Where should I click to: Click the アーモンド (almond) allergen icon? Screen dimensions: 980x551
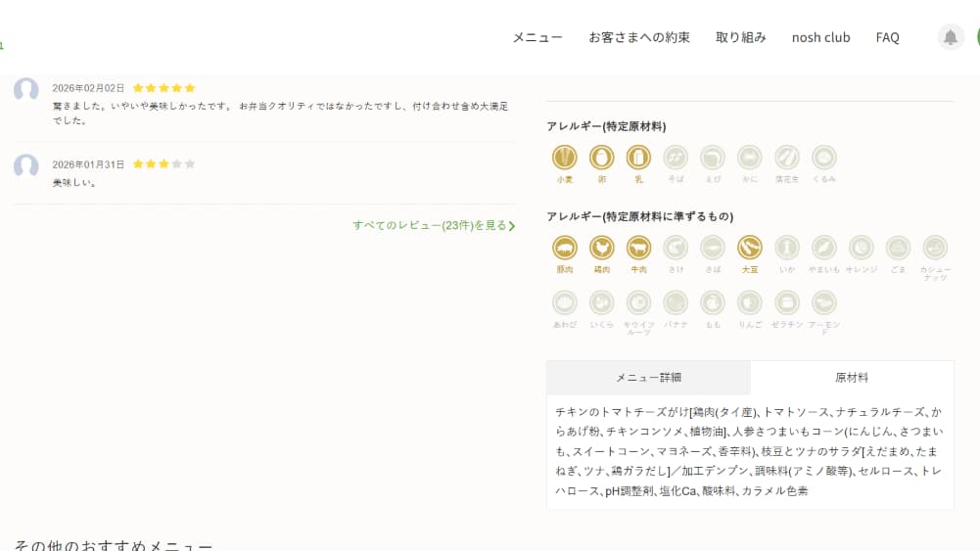pos(823,302)
